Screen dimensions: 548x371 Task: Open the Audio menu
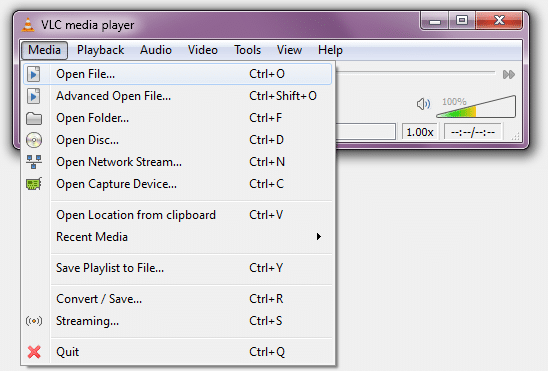(156, 50)
